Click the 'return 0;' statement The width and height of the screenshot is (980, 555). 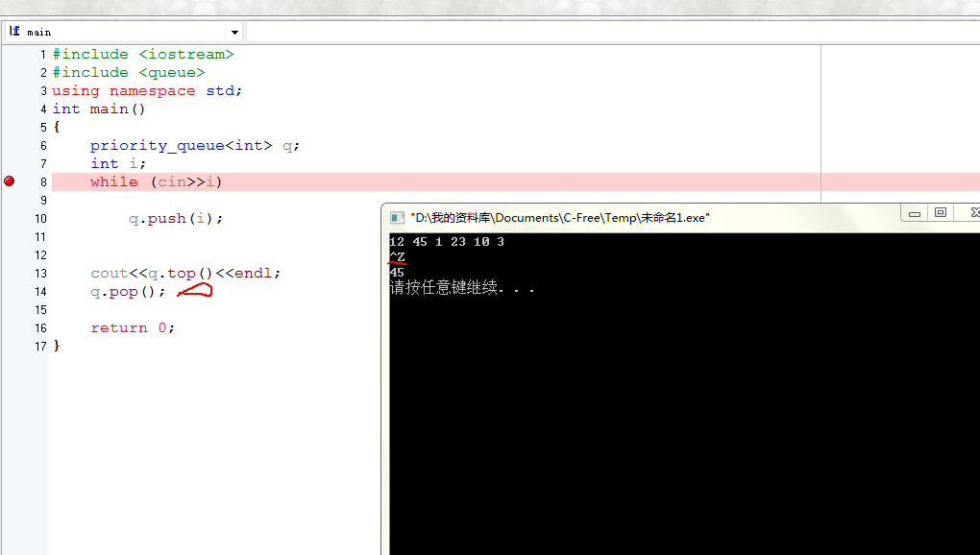click(x=133, y=327)
